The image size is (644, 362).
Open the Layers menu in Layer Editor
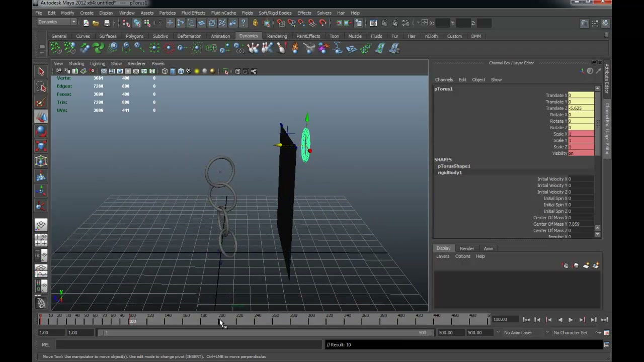[x=443, y=256]
